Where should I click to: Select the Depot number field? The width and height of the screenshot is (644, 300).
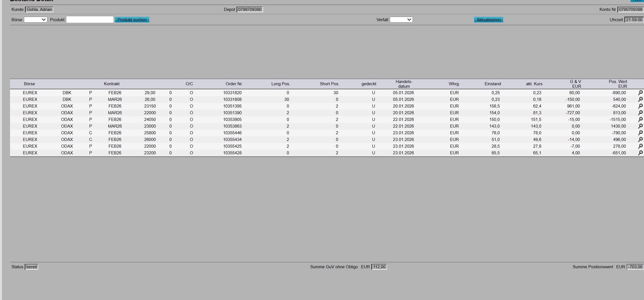coord(250,9)
